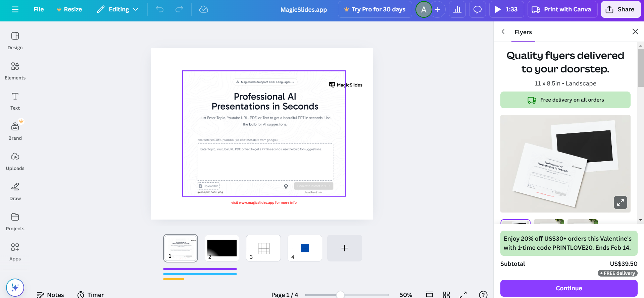
Task: Select the red 'visit www.magicslides.app' text
Action: pos(264,202)
